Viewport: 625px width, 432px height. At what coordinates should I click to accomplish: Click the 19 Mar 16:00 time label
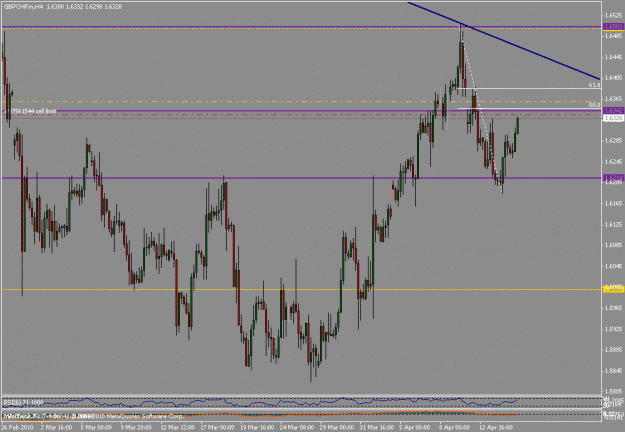pos(257,428)
